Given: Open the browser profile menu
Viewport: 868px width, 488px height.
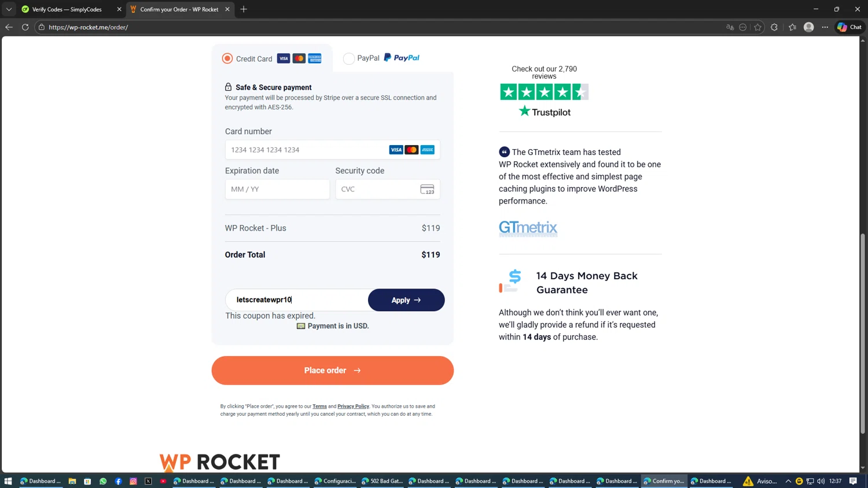Looking at the screenshot, I should [809, 27].
